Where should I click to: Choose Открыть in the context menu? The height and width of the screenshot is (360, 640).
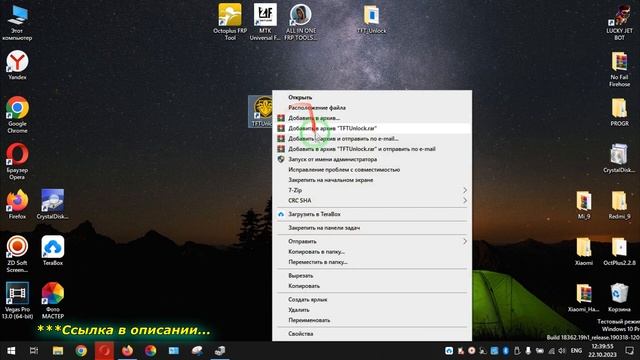tap(372, 97)
